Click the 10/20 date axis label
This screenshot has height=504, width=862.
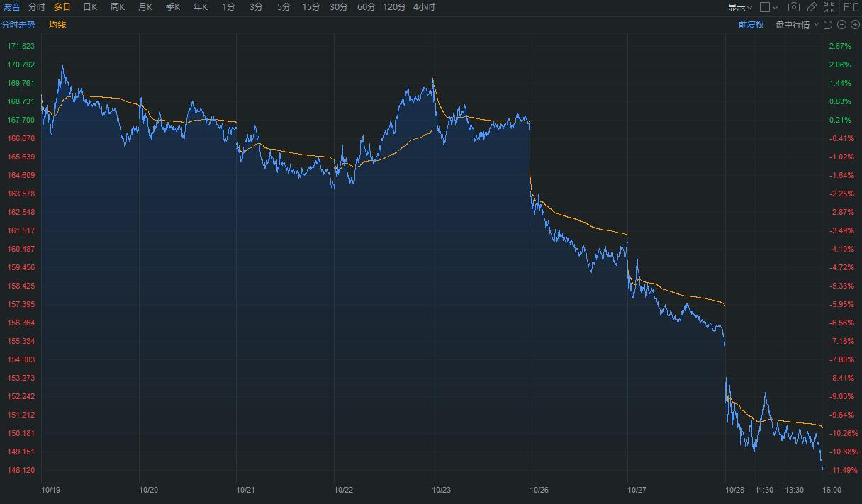pos(148,490)
